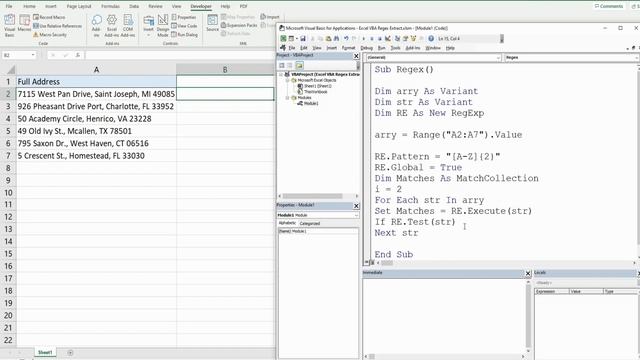Select column B header
Image resolution: width=640 pixels, height=360 pixels.
[225, 70]
